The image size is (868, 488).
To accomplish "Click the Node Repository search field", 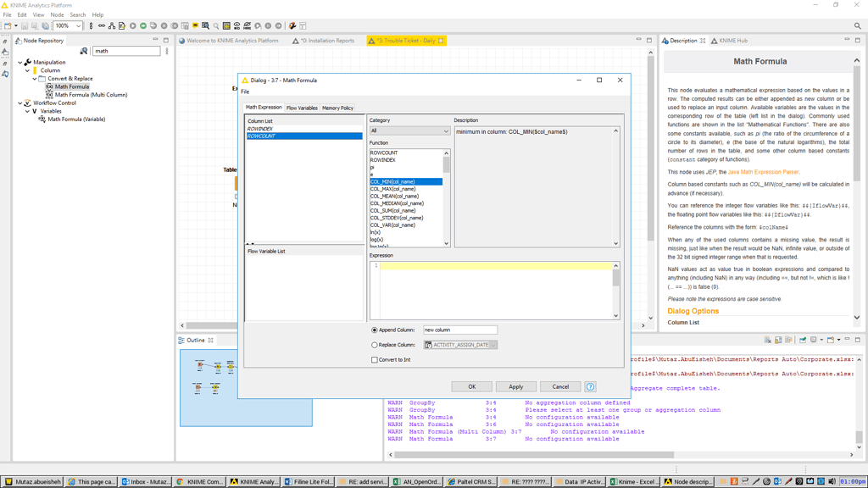I will tap(126, 51).
